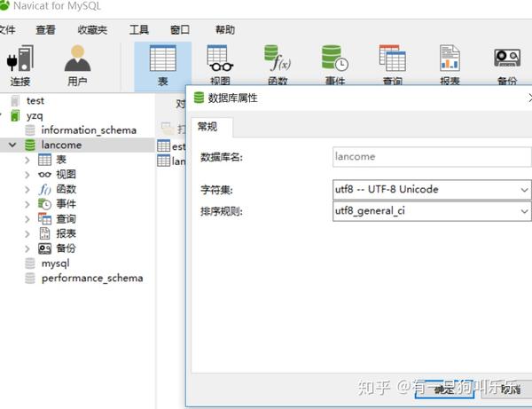The width and height of the screenshot is (532, 409).
Task: Open the Event (事件) toolbar icon
Action: click(x=335, y=65)
